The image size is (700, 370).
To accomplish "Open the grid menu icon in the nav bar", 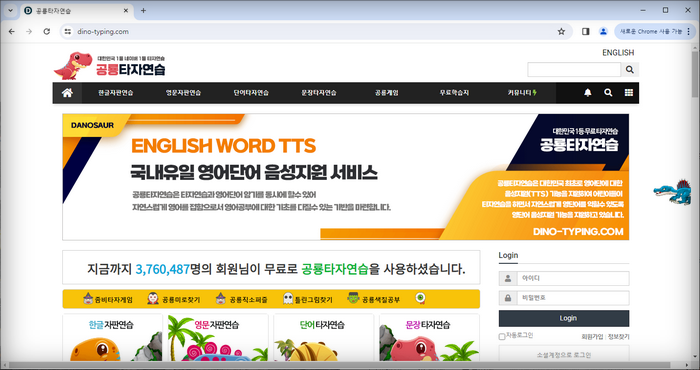I will [x=629, y=93].
